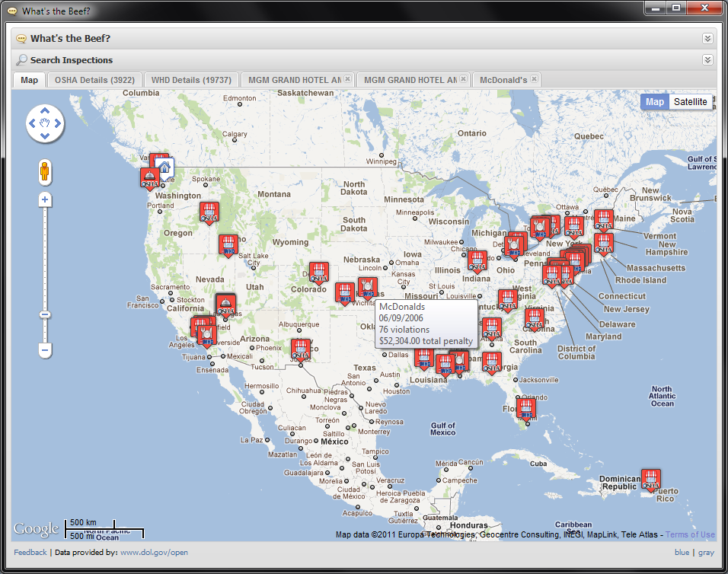Open the second MGM GRAND HOTEL tab
The width and height of the screenshot is (728, 574).
(x=411, y=80)
